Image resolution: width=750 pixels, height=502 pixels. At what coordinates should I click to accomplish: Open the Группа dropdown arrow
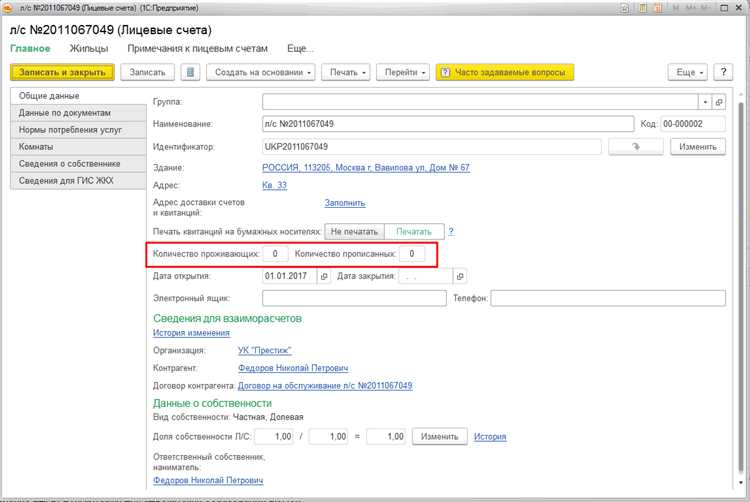(704, 102)
